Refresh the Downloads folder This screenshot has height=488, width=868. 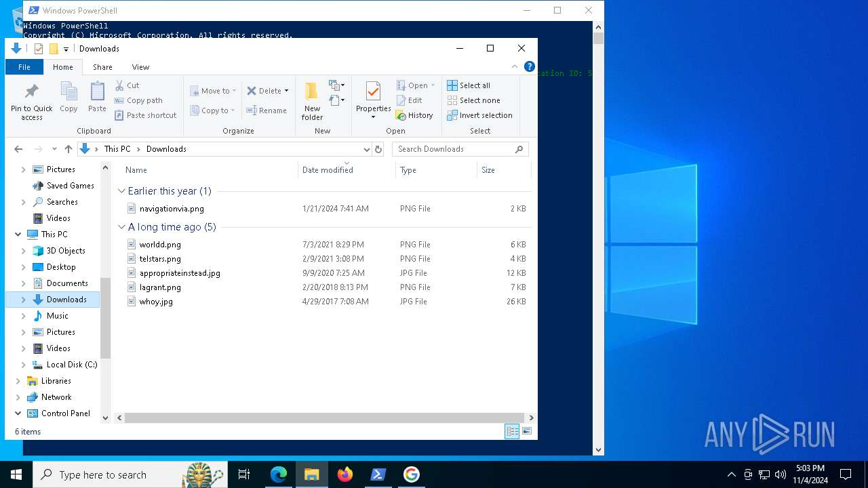pos(378,149)
